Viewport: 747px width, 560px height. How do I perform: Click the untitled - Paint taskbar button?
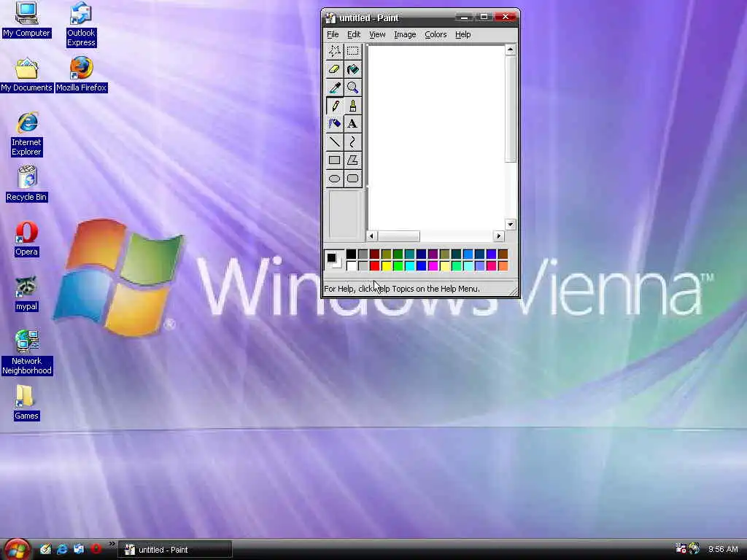(x=175, y=550)
